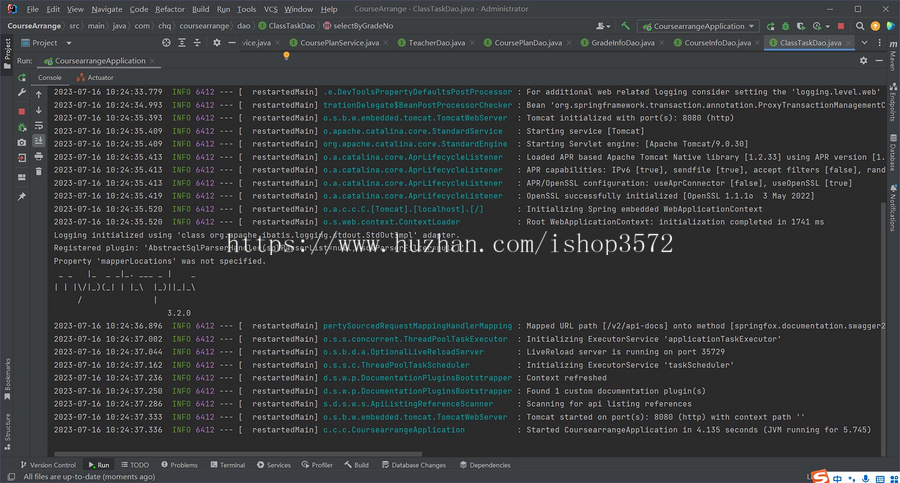Open Problems tool window

click(179, 465)
